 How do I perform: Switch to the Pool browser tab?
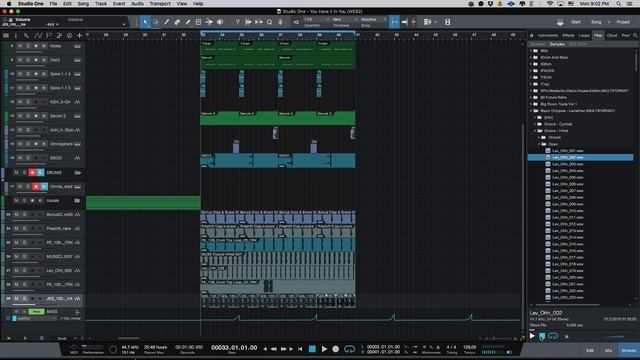625,36
